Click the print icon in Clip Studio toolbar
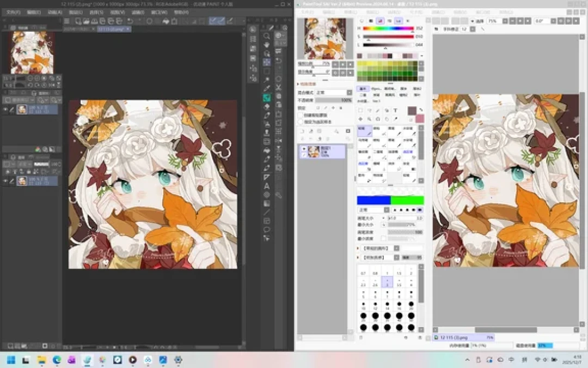The width and height of the screenshot is (588, 368). pos(166,21)
